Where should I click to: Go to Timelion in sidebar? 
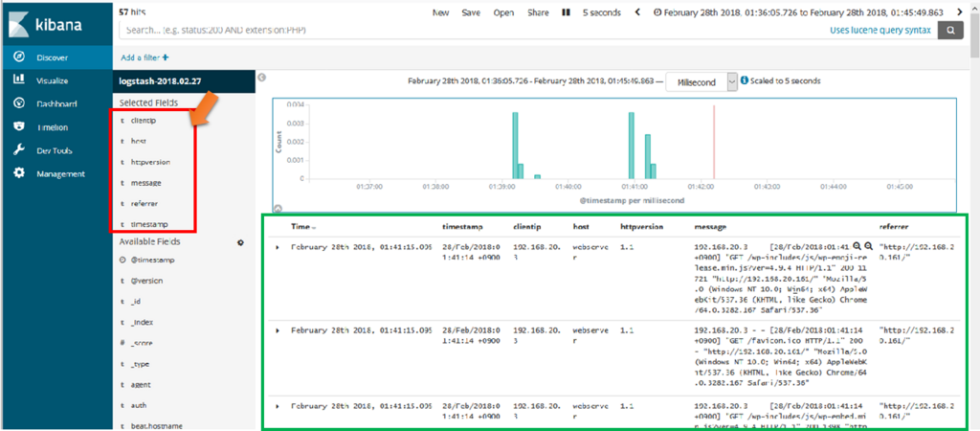tap(52, 127)
